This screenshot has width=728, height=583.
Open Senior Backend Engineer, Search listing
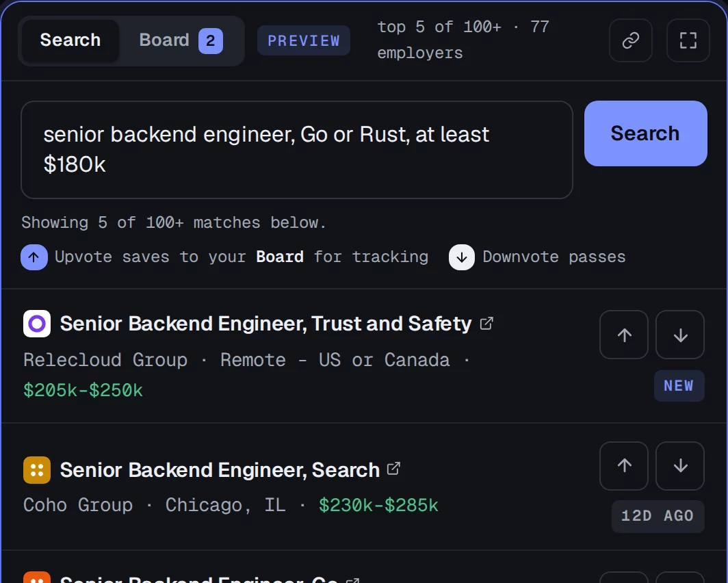220,469
